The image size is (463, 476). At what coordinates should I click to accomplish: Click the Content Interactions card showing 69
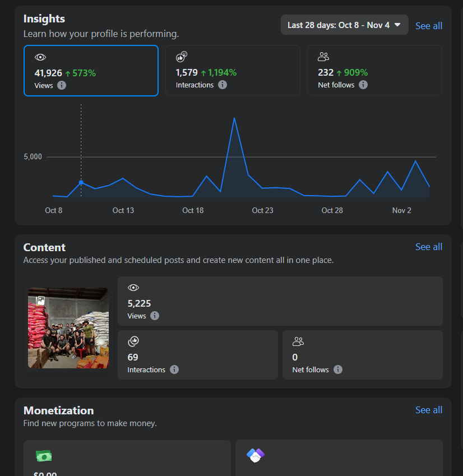click(197, 355)
